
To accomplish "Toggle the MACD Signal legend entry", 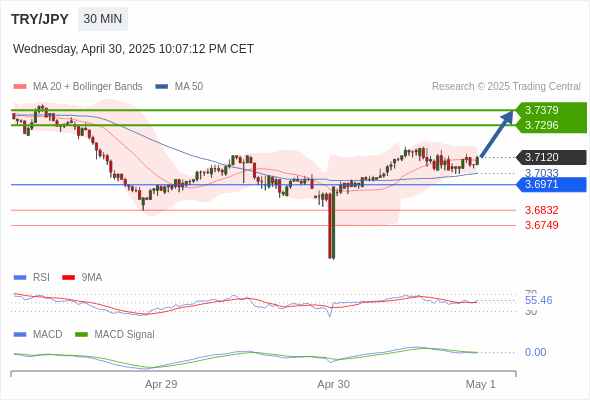I will coord(115,334).
